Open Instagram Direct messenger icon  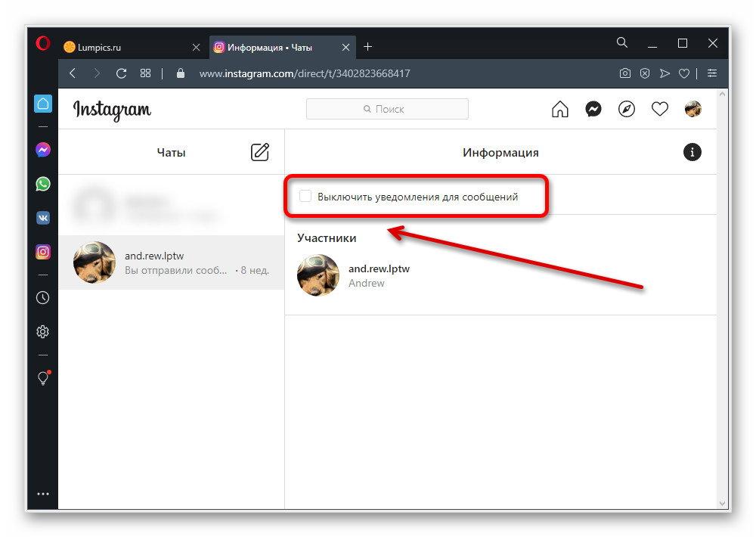(x=593, y=110)
